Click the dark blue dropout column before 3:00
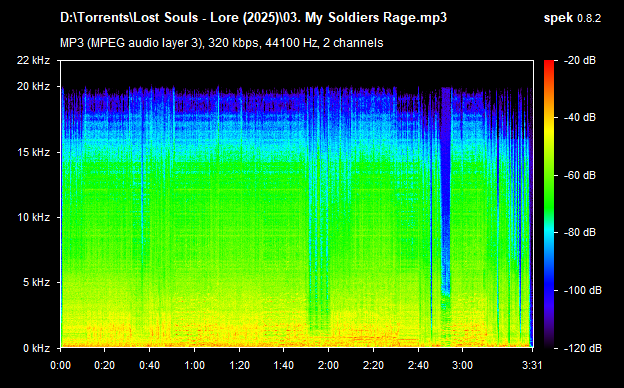624x388 pixels. click(x=446, y=191)
